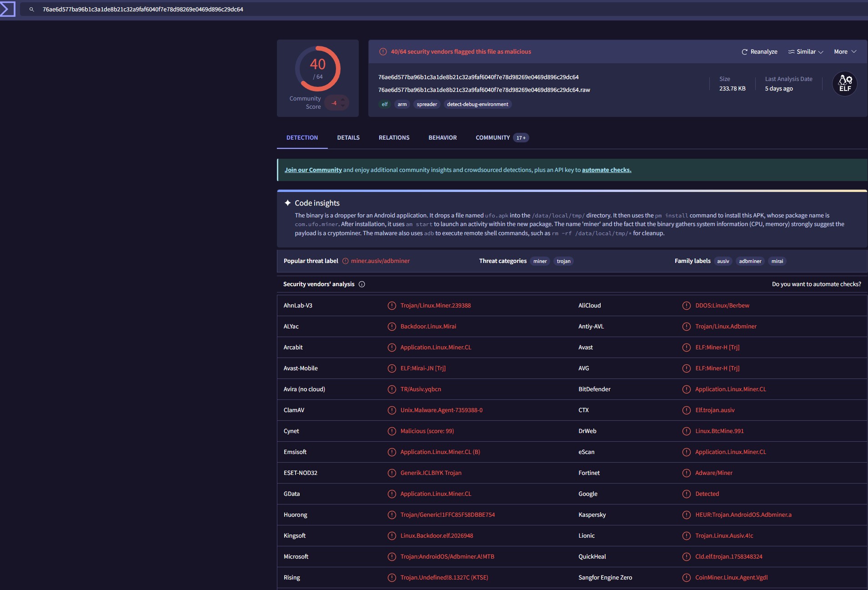Select the adbminer family label
The width and height of the screenshot is (868, 590).
[750, 261]
